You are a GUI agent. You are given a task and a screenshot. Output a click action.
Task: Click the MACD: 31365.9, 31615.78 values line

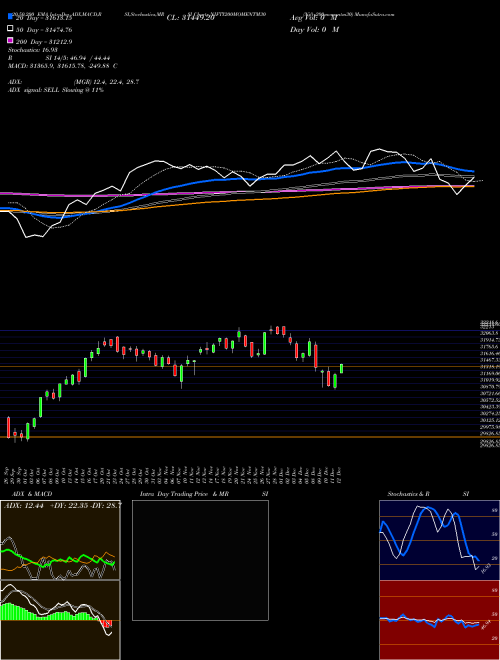(x=63, y=66)
